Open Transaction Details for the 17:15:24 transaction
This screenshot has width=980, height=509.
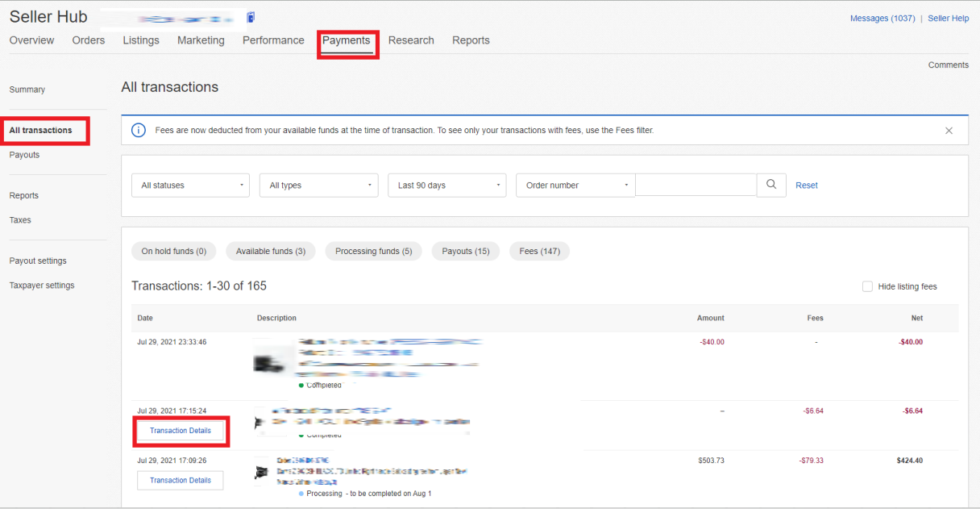point(181,431)
